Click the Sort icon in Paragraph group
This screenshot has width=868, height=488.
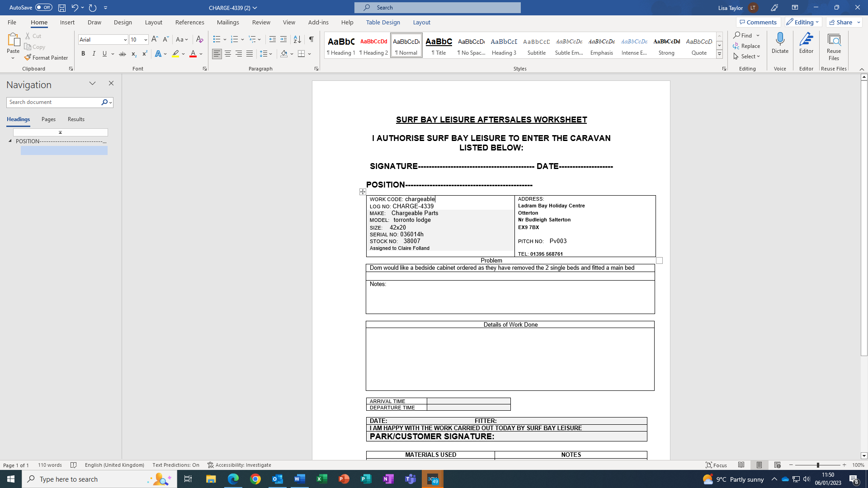point(297,39)
